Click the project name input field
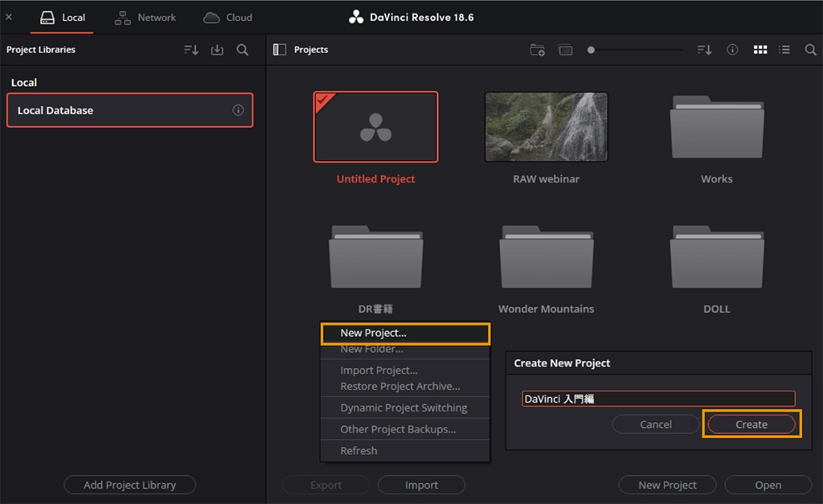The width and height of the screenshot is (823, 504). pyautogui.click(x=658, y=399)
